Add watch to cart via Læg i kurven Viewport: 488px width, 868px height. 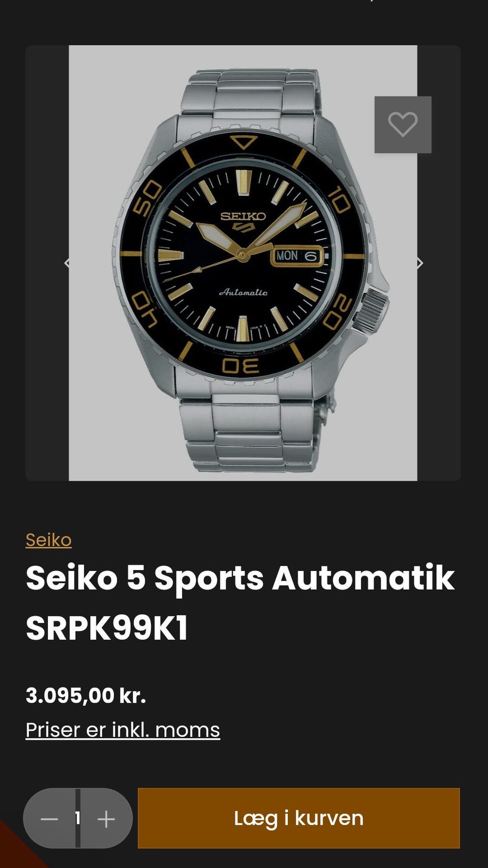tap(299, 818)
